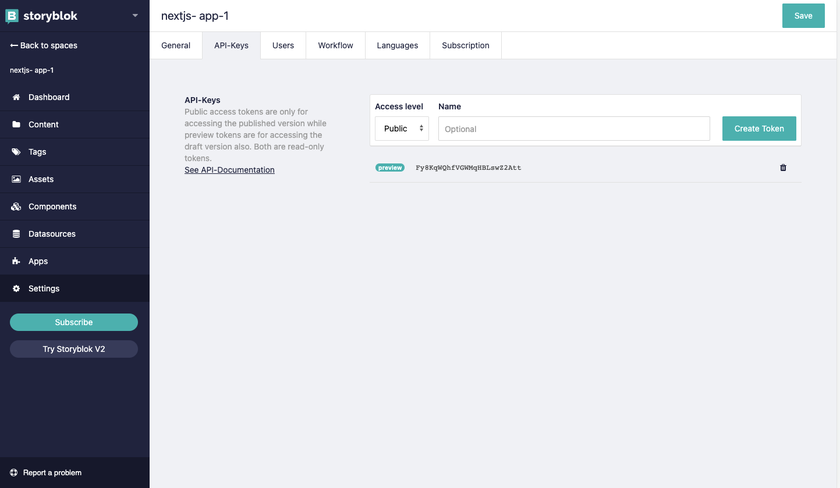Try Storyblok V2 button
The width and height of the screenshot is (840, 488).
(x=74, y=349)
